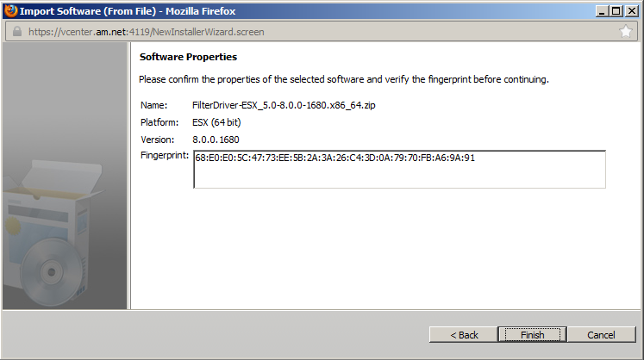This screenshot has width=644, height=360.
Task: Click the Name label
Action: [x=153, y=105]
